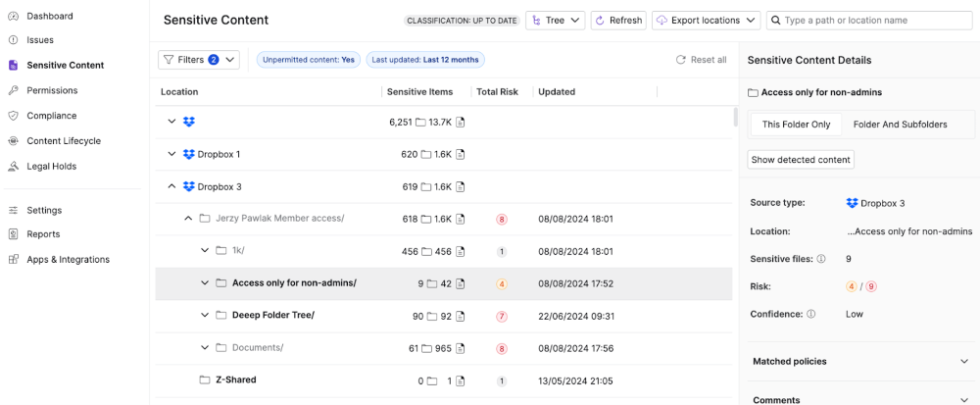980x405 pixels.
Task: Click risk badge 7 on Deeep Folder Tree row
Action: pyautogui.click(x=501, y=316)
